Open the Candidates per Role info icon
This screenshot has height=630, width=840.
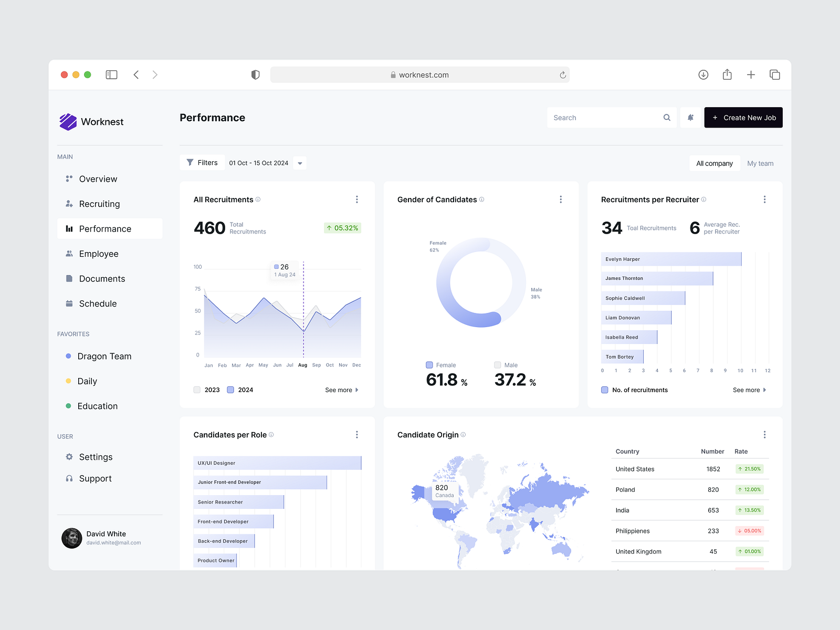tap(271, 435)
